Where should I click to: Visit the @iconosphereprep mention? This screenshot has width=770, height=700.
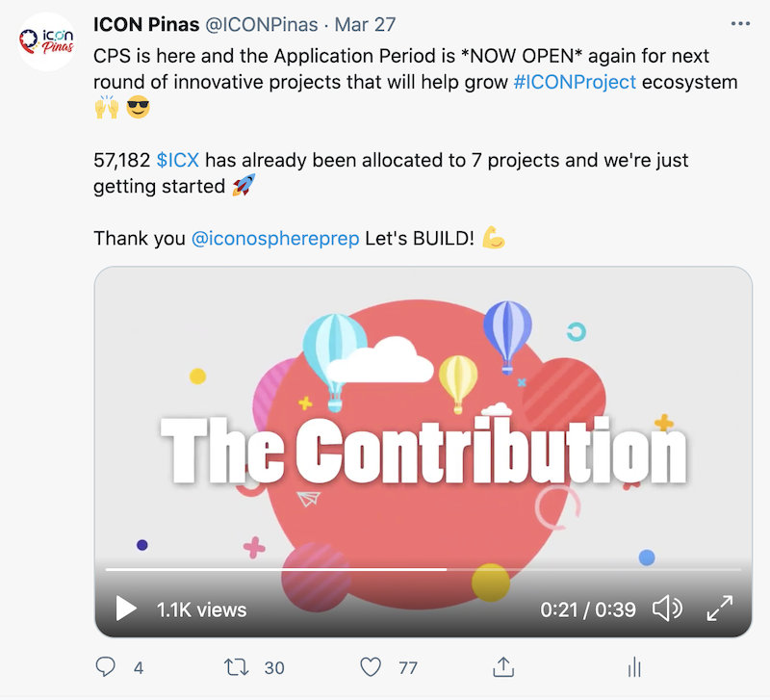pos(275,237)
